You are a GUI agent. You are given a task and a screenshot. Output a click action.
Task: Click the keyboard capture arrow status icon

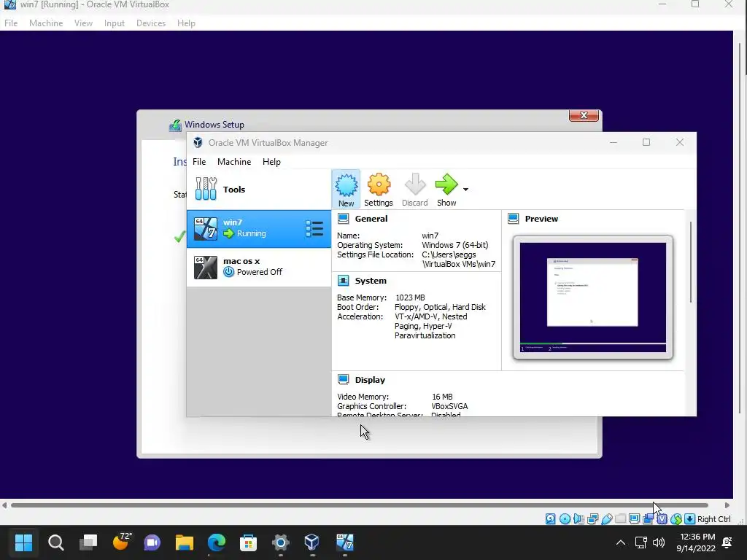[x=690, y=518]
